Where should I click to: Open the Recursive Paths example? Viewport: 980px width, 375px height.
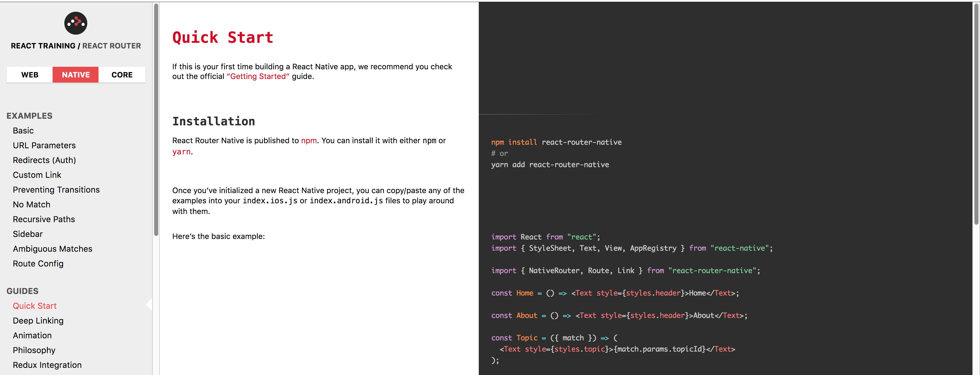(x=44, y=219)
